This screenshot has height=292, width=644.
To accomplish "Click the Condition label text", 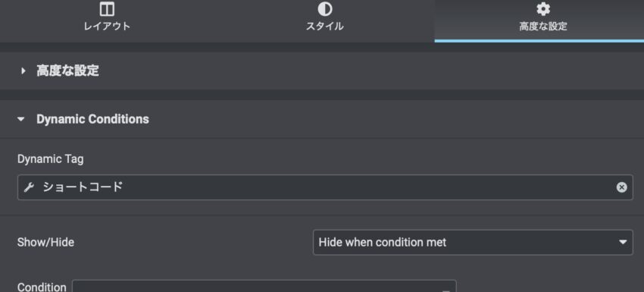I will pyautogui.click(x=42, y=287).
